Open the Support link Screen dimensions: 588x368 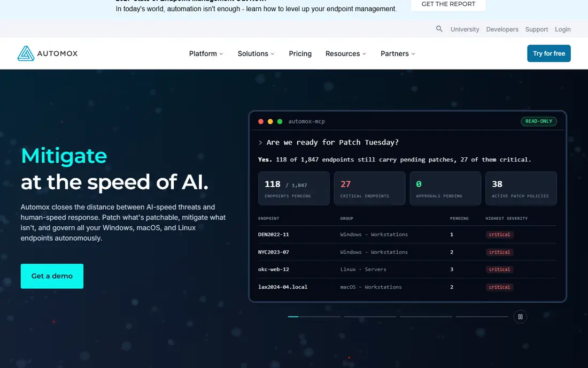point(536,29)
